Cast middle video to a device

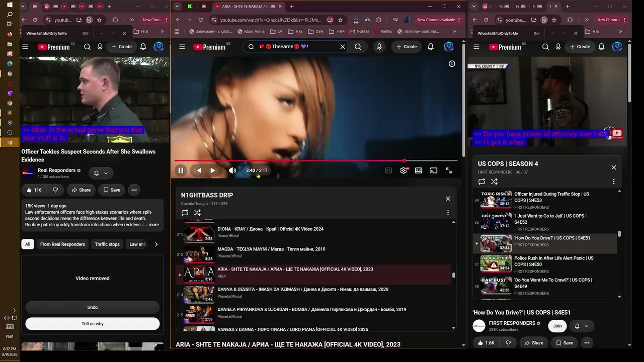click(x=434, y=170)
